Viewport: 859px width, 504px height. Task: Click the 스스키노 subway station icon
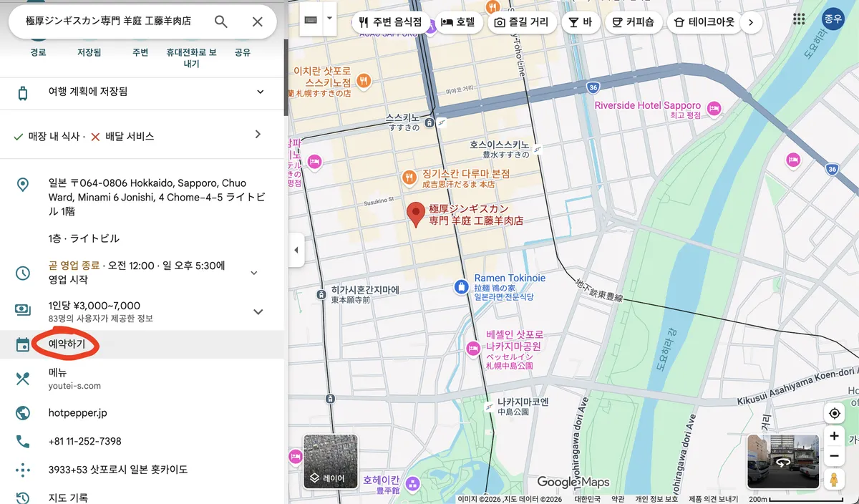tap(428, 122)
